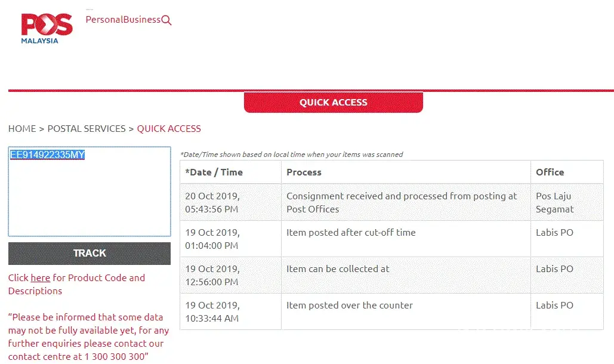This screenshot has width=614, height=364.
Task: Select the QUICK ACCESS breadcrumb link
Action: click(x=169, y=129)
